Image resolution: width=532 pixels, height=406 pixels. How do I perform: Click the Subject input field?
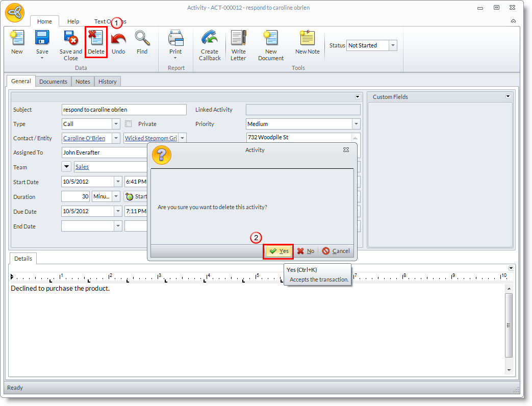tap(124, 110)
